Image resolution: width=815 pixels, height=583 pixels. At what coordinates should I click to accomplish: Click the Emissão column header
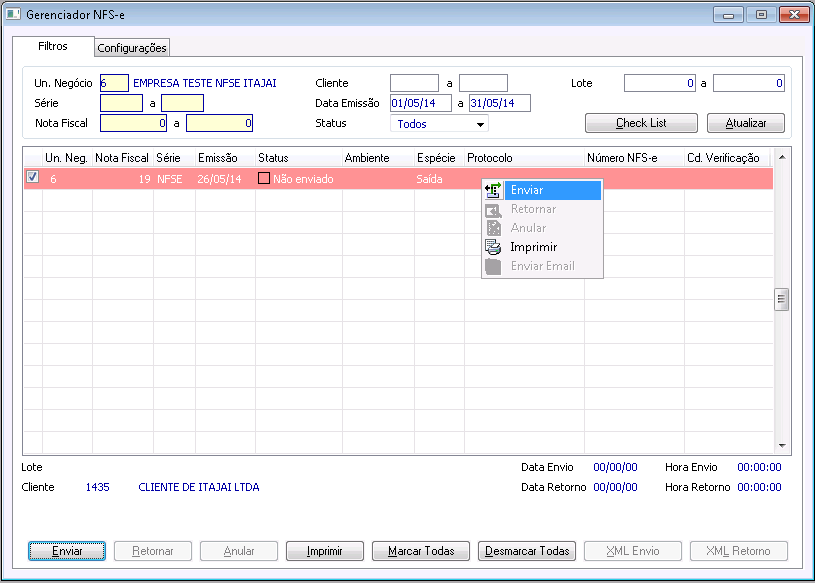click(x=225, y=158)
